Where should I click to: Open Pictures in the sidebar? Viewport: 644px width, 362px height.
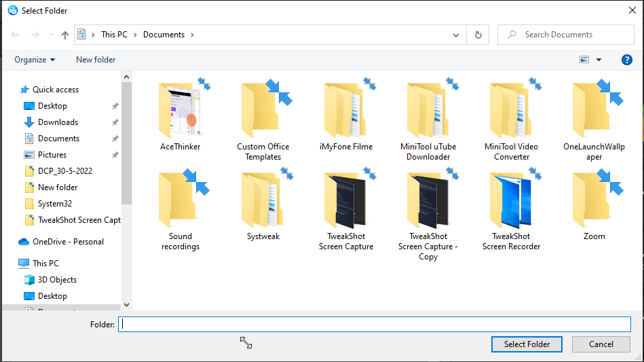[52, 155]
